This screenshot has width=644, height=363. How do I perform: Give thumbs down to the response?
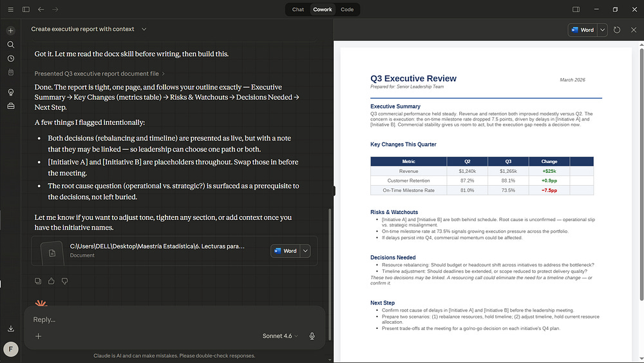pos(64,281)
